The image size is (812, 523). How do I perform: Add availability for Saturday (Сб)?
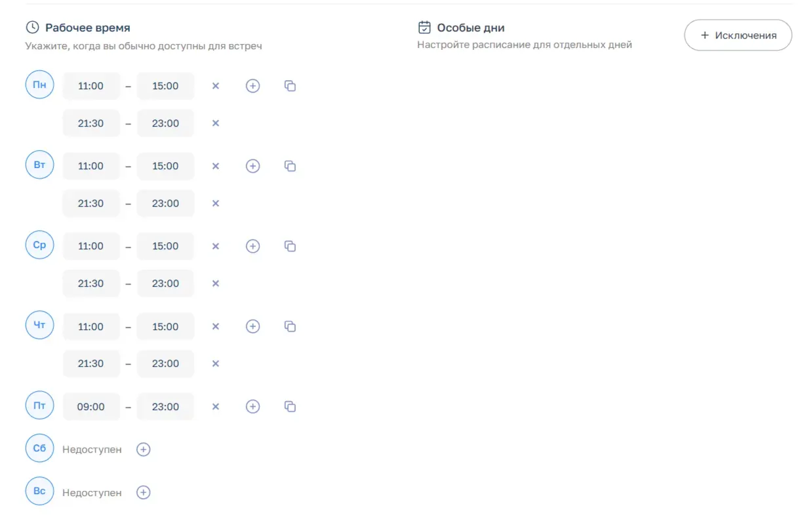point(143,450)
